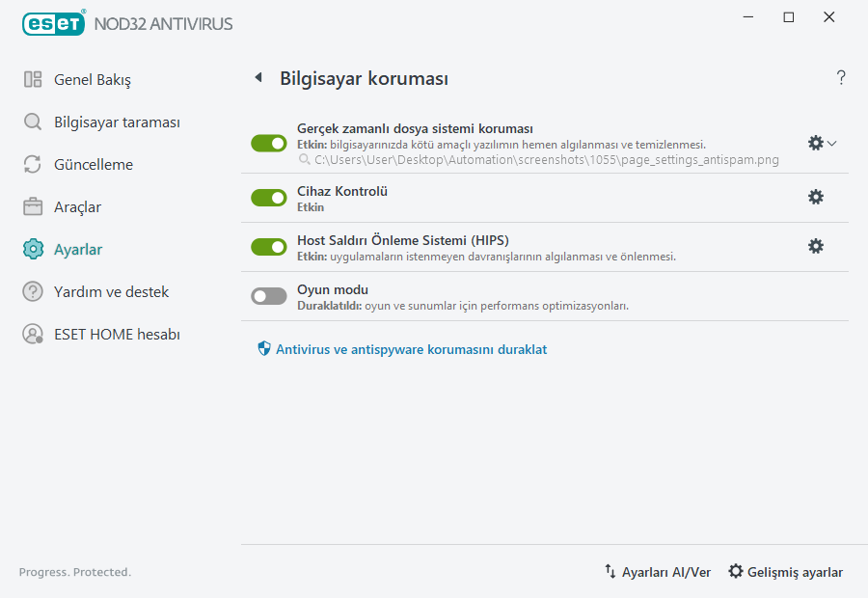Expand real-time protection gear dropdown

(x=831, y=143)
